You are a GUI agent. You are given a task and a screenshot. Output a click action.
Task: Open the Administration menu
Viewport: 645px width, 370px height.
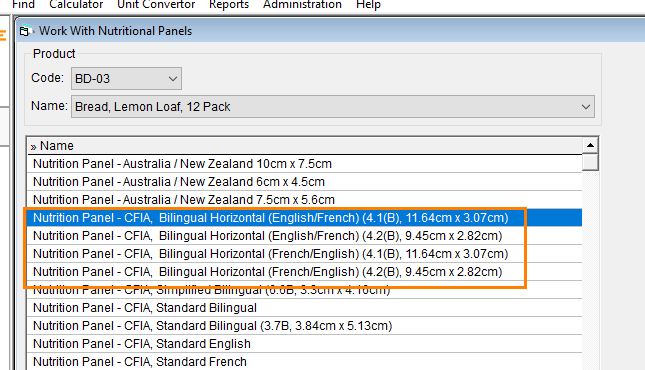tap(302, 5)
